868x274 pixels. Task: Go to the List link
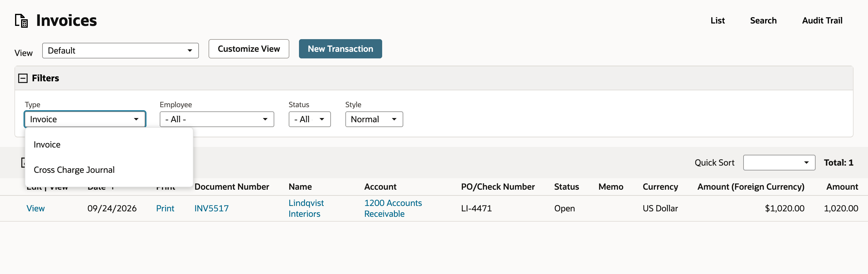pyautogui.click(x=717, y=20)
